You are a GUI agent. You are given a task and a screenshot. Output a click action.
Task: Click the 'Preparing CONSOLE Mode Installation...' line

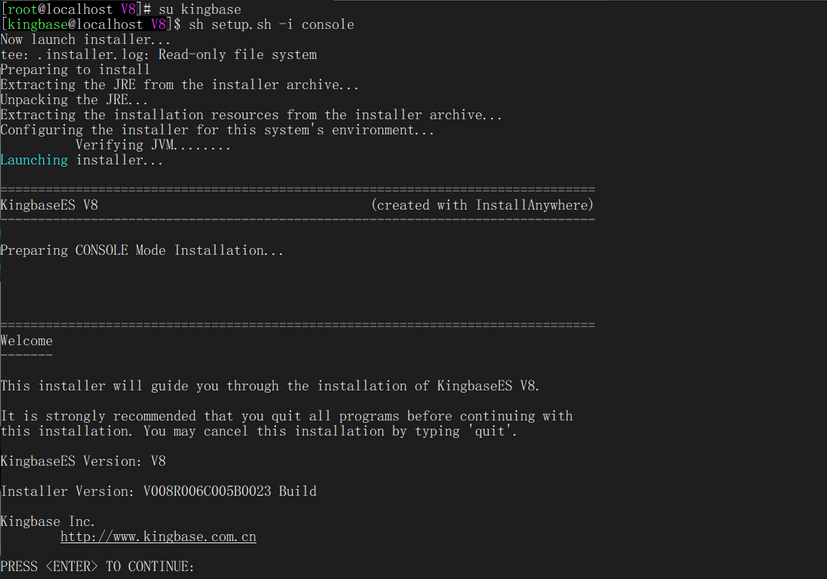(142, 250)
